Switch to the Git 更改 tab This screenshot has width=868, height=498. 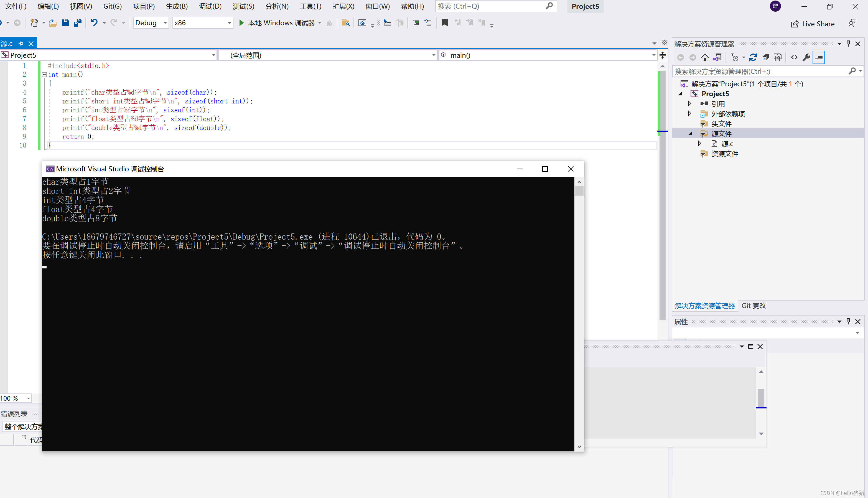[x=754, y=306]
